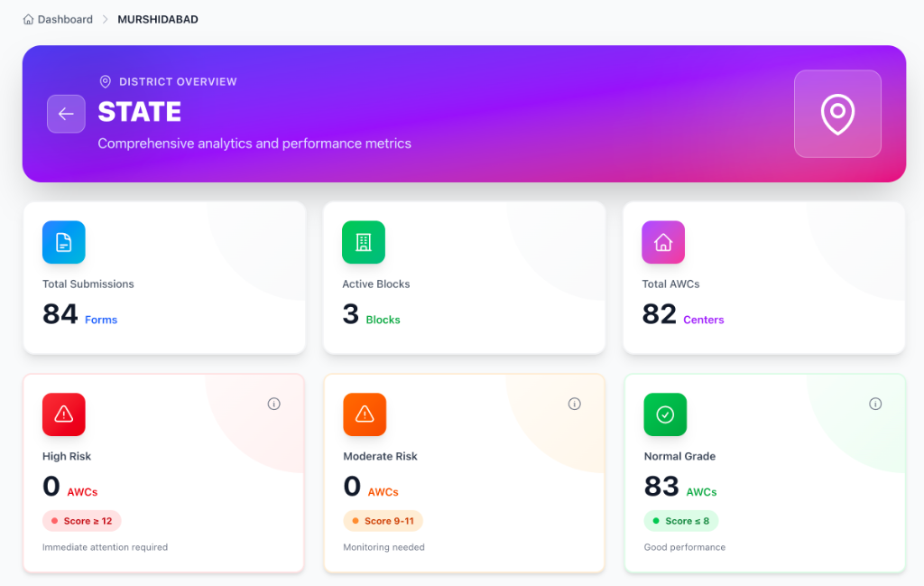Select MURSHIDABAD in the breadcrumb trail
The image size is (924, 586).
(x=157, y=18)
